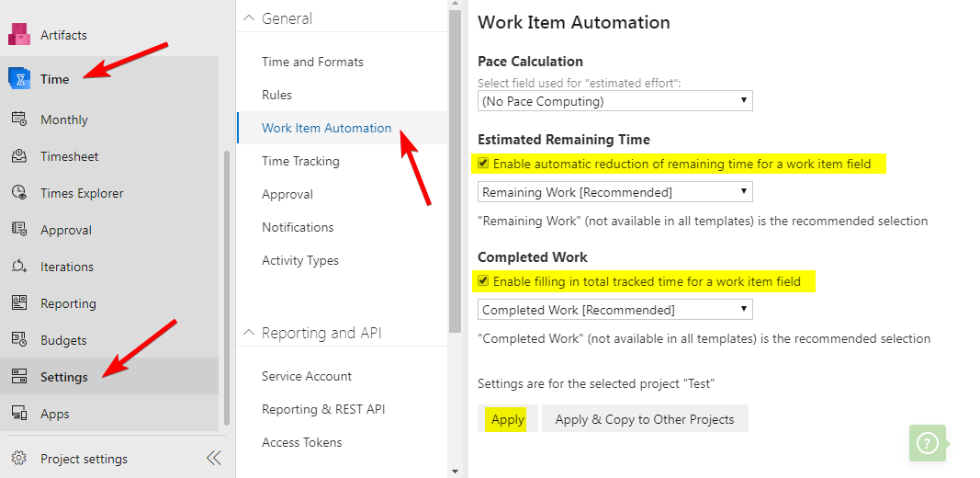This screenshot has width=980, height=478.
Task: Click the Reporting icon in sidebar
Action: click(x=19, y=303)
